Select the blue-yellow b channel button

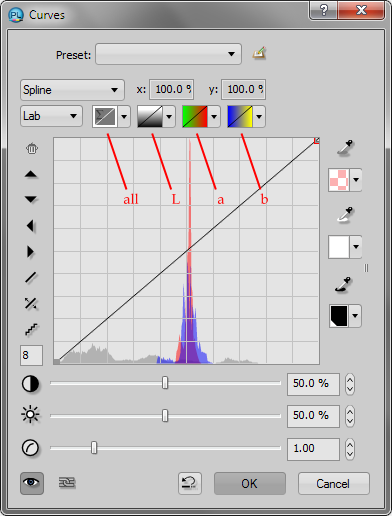click(240, 117)
